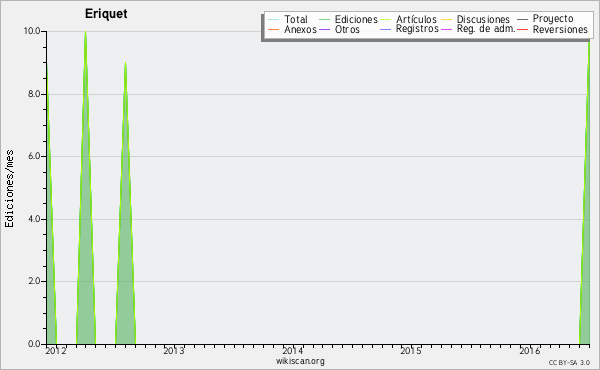
Task: Click the 2012 x-axis label
Action: [x=56, y=350]
